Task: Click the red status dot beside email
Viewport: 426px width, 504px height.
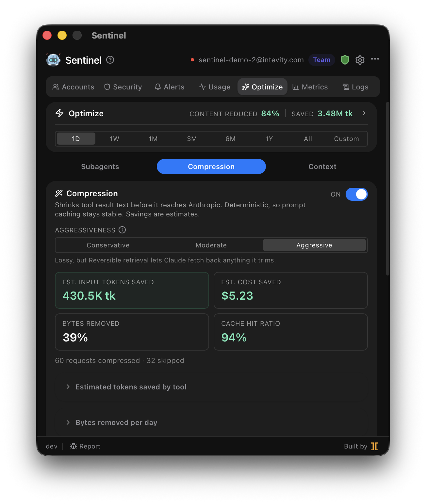Action: pyautogui.click(x=192, y=60)
